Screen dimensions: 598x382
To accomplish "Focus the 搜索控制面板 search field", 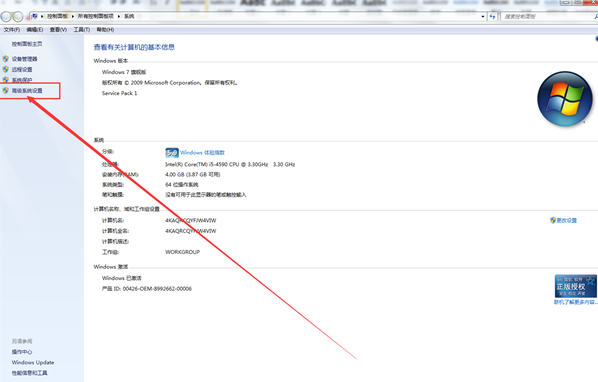I will [x=547, y=16].
